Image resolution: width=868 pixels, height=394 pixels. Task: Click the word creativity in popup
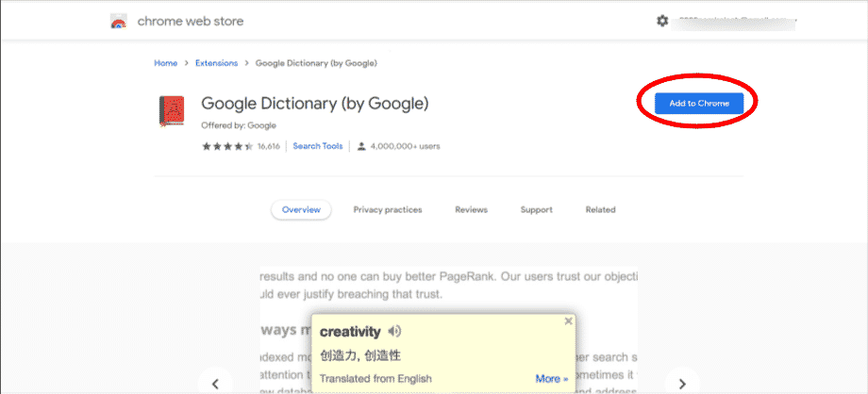[350, 332]
